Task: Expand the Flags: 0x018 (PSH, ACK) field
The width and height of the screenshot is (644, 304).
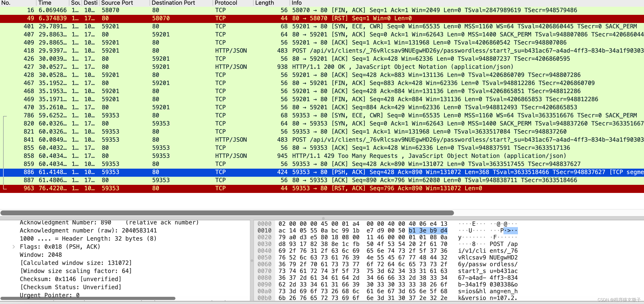Action: point(14,247)
